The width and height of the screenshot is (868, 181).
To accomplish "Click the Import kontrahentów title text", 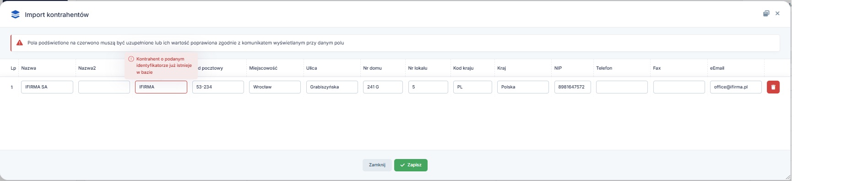I will (x=57, y=15).
